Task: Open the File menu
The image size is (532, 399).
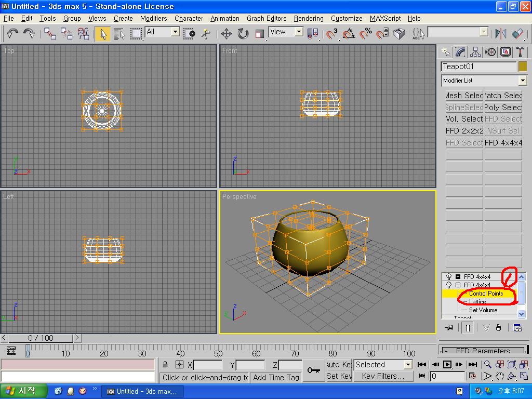Action: [x=8, y=18]
